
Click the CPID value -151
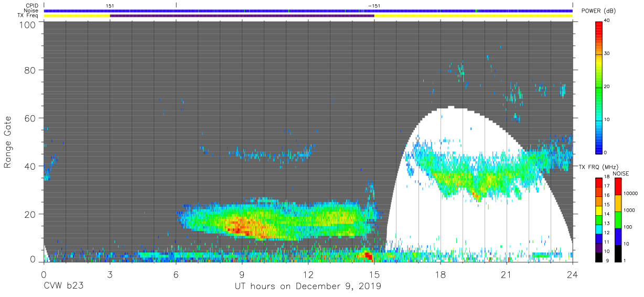374,6
